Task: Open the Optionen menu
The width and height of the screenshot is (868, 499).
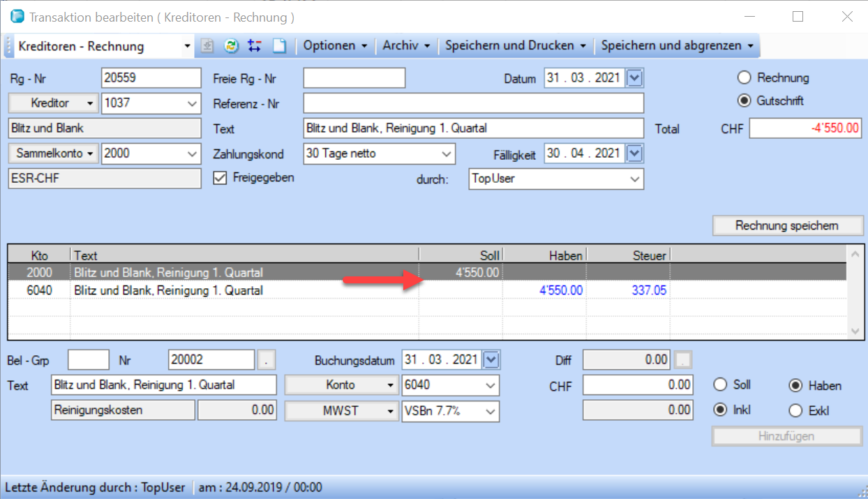Action: click(x=335, y=46)
